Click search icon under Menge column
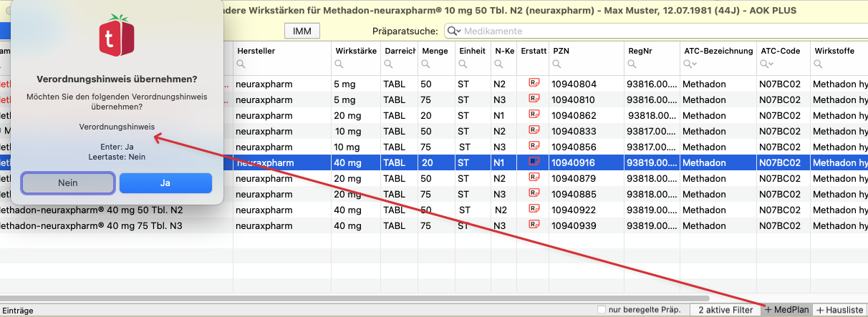This screenshot has height=317, width=868. tap(426, 64)
